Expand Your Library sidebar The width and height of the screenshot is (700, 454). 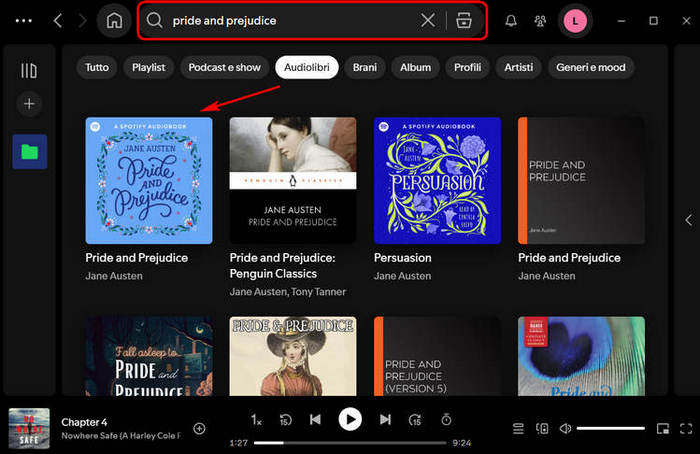pos(29,71)
